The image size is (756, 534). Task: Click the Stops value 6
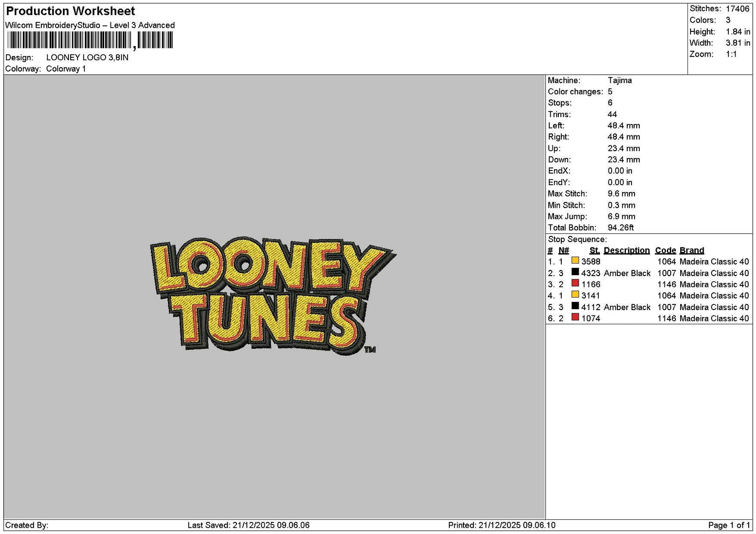(610, 103)
